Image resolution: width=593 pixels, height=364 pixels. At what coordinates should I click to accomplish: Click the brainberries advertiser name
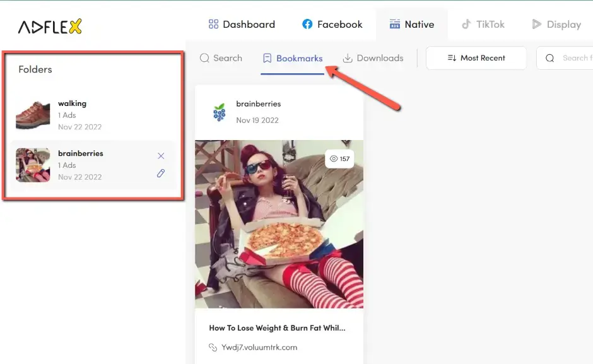tap(259, 103)
